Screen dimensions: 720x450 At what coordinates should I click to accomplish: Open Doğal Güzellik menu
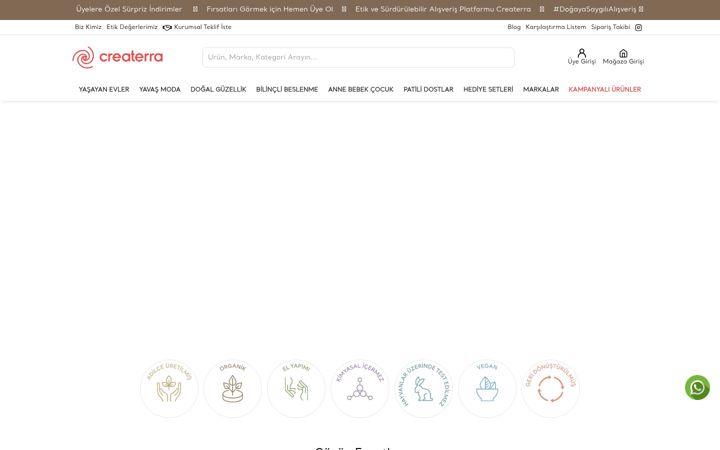[x=218, y=90]
